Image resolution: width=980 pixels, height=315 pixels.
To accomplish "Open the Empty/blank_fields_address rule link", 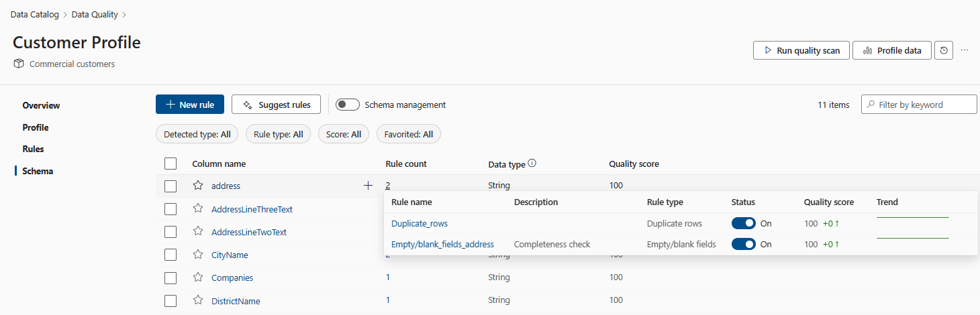I will [x=442, y=245].
